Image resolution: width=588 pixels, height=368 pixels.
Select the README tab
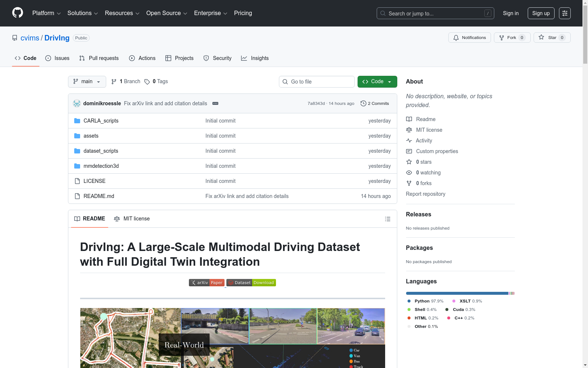coord(90,219)
